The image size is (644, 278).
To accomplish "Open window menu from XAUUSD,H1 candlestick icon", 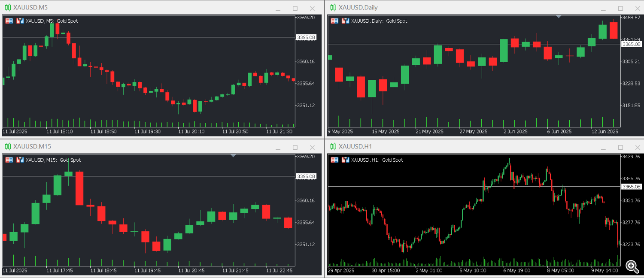I will pos(333,147).
